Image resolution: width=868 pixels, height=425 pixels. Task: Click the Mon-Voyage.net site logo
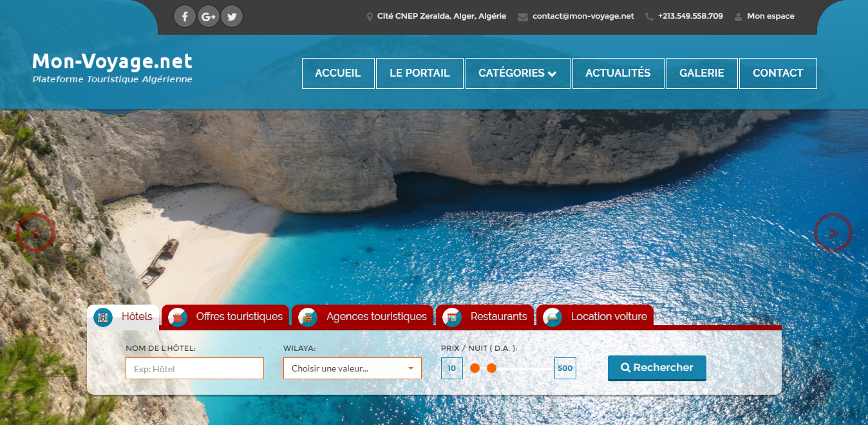[x=112, y=61]
